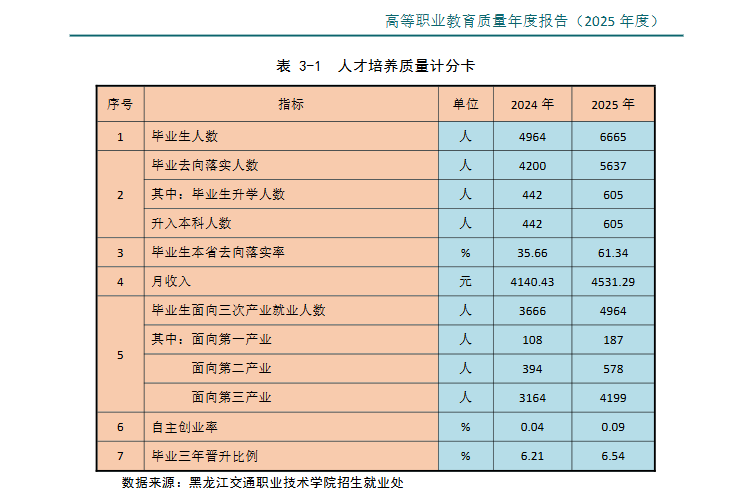744x492 pixels.
Task: Click the value 61.34 in 2025 column
Action: (x=613, y=253)
